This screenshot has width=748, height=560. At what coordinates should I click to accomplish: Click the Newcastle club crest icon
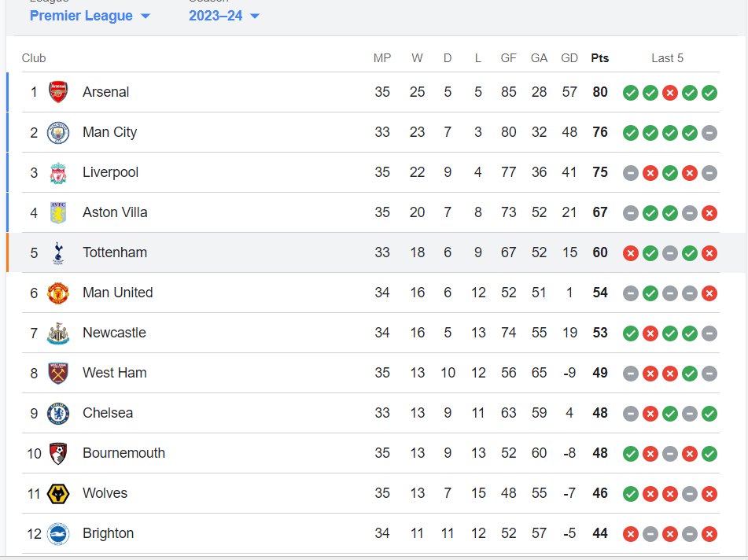click(58, 333)
